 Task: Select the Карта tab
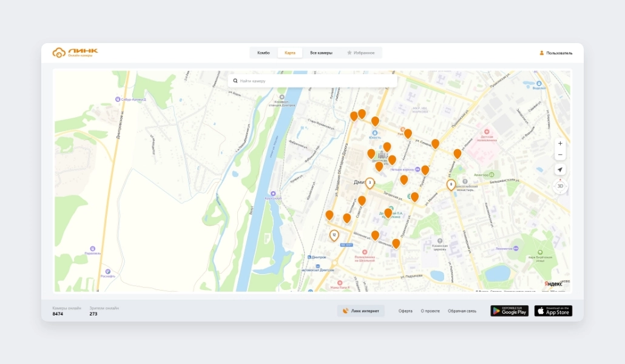pos(290,53)
